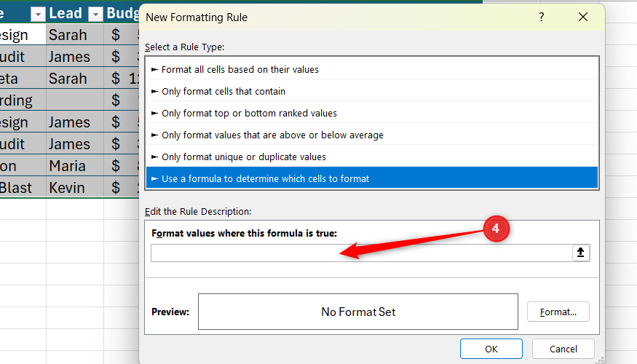This screenshot has width=637, height=364.
Task: Select Lead cell in the 'eta' row
Action: click(x=75, y=79)
